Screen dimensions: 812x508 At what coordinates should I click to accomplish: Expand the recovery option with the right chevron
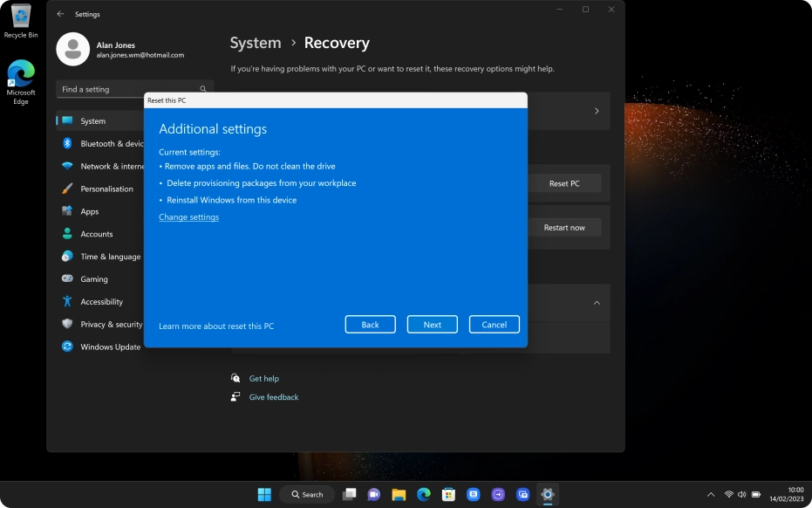pos(597,111)
